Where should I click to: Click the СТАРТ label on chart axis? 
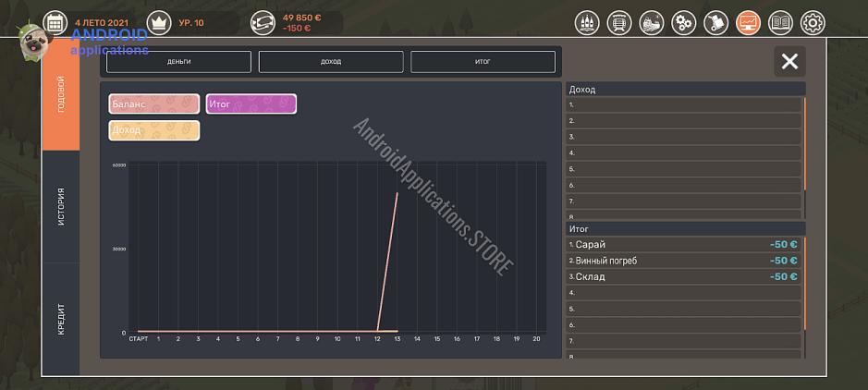click(139, 339)
